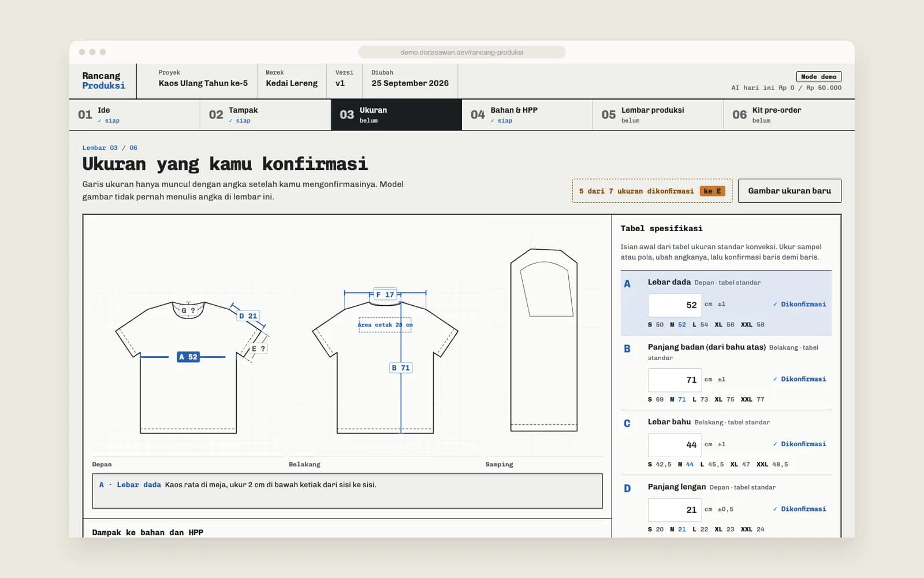Select the F 17 measurement marker
924x578 pixels.
click(x=385, y=295)
